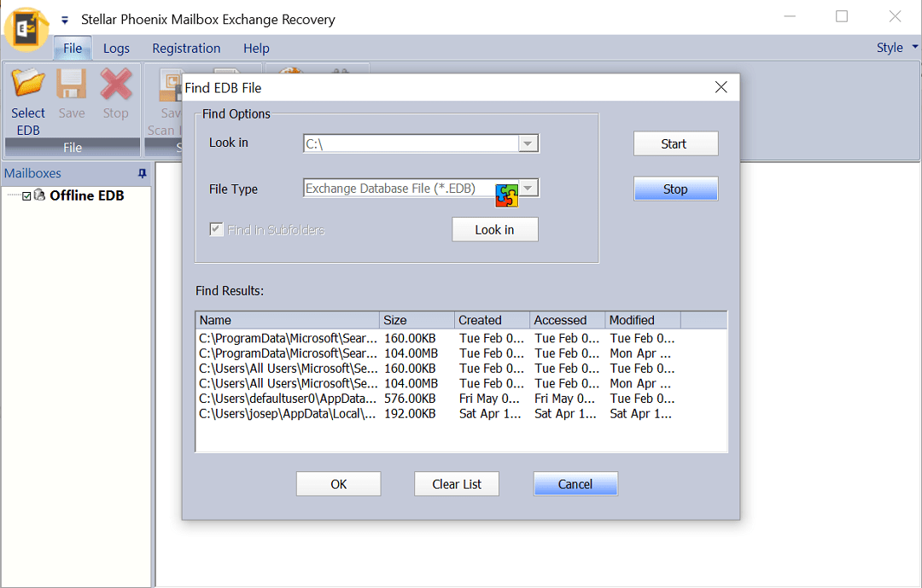The height and width of the screenshot is (588, 922).
Task: Click the Cancel button
Action: click(x=575, y=484)
